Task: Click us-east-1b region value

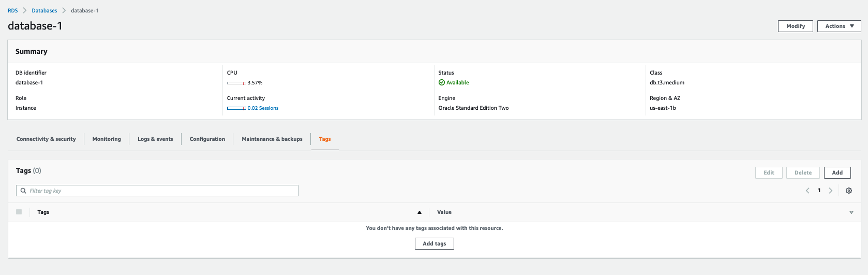Action: click(663, 108)
